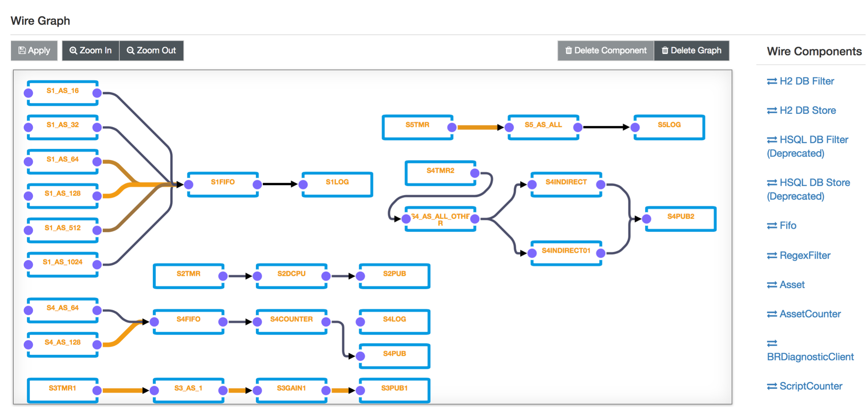Viewport: 868px width, 409px height.
Task: Click the output port of S1FIFO
Action: [257, 185]
